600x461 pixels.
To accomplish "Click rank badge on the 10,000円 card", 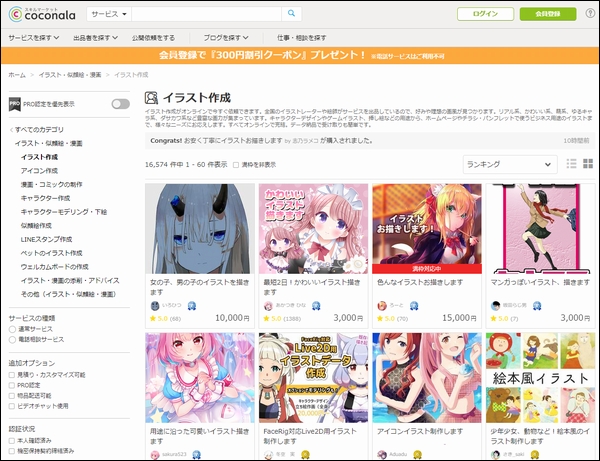I will (191, 305).
